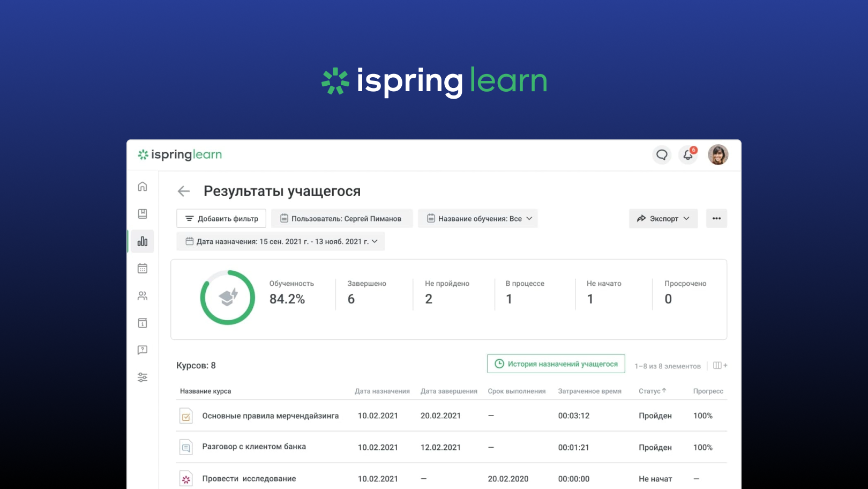The width and height of the screenshot is (868, 489).
Task: Open the Help question-mark sidebar icon
Action: click(142, 350)
